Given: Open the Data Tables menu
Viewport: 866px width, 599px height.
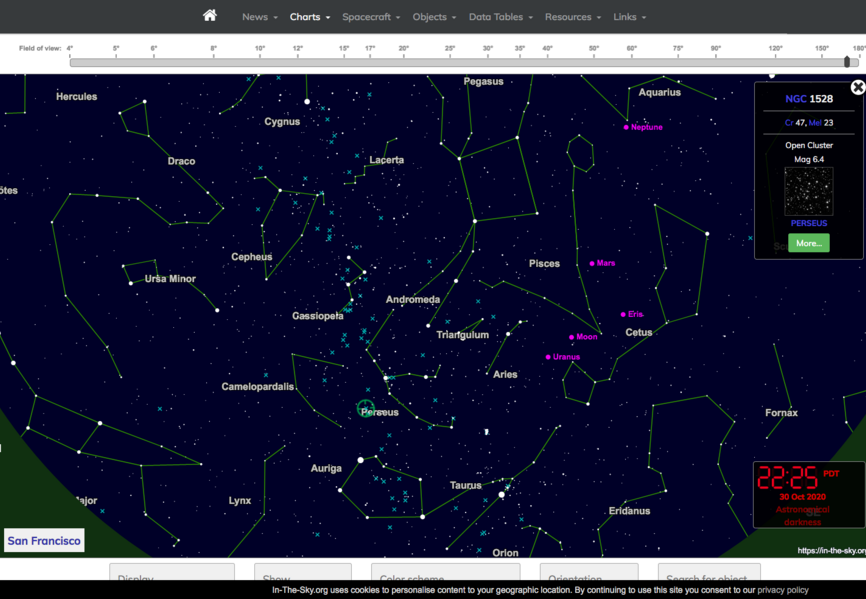Looking at the screenshot, I should click(x=501, y=17).
